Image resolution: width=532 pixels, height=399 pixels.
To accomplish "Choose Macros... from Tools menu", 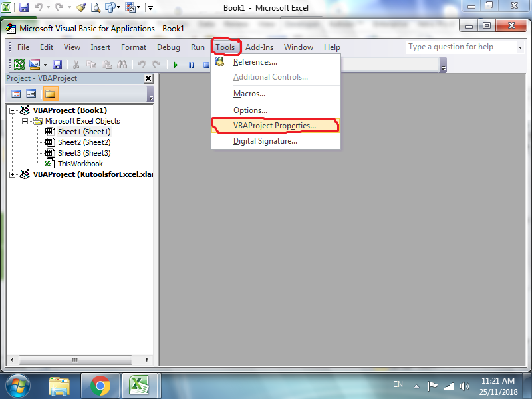I will tap(275, 94).
